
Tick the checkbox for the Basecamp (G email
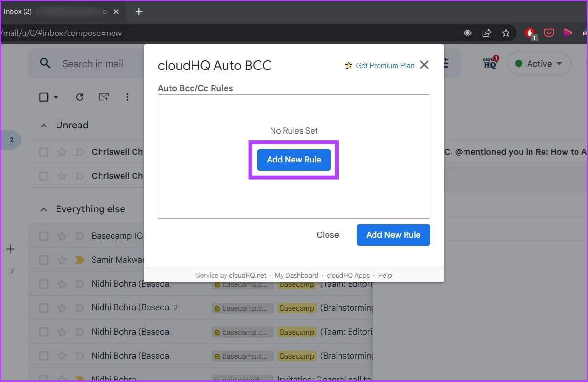coord(44,236)
